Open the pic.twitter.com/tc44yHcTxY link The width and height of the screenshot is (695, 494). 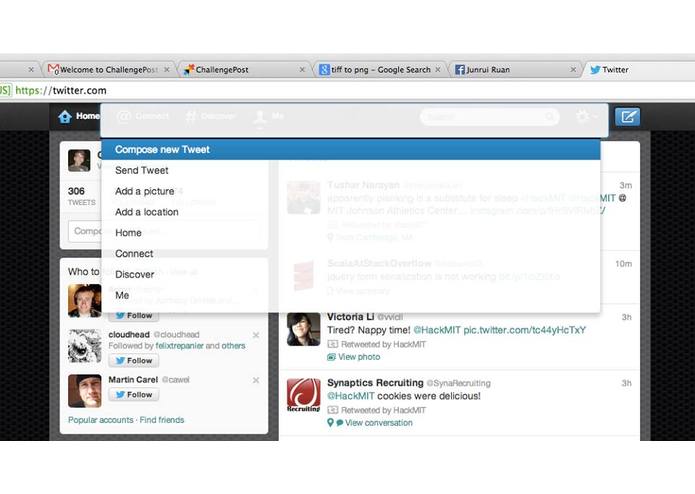pos(524,330)
